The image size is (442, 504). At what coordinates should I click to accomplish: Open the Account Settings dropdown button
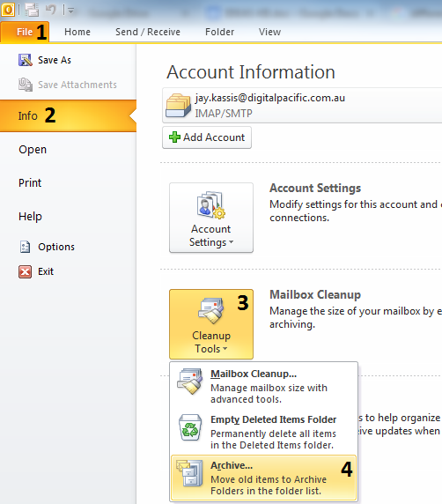click(211, 218)
